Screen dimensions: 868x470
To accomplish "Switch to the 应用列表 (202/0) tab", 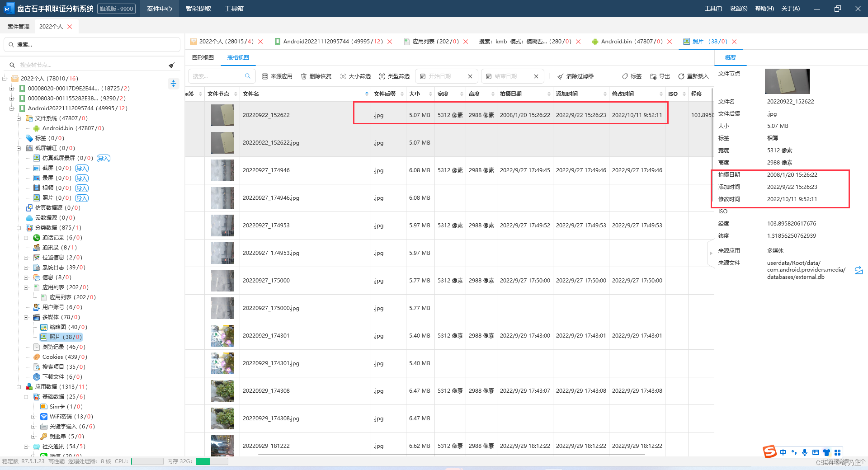I will tap(435, 42).
